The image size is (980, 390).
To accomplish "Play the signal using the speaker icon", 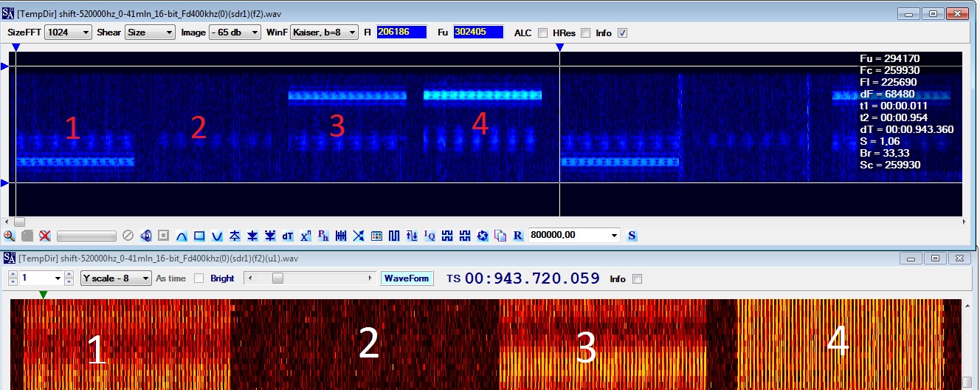I will (146, 236).
